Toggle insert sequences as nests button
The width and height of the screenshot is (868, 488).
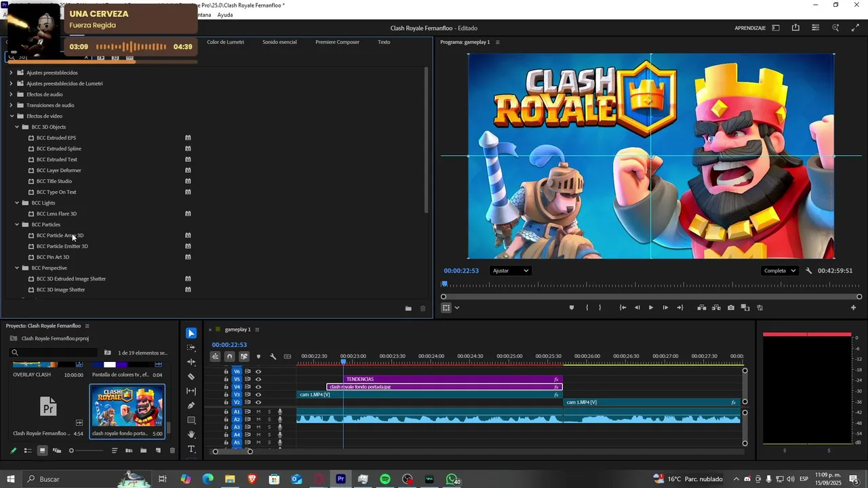[215, 357]
